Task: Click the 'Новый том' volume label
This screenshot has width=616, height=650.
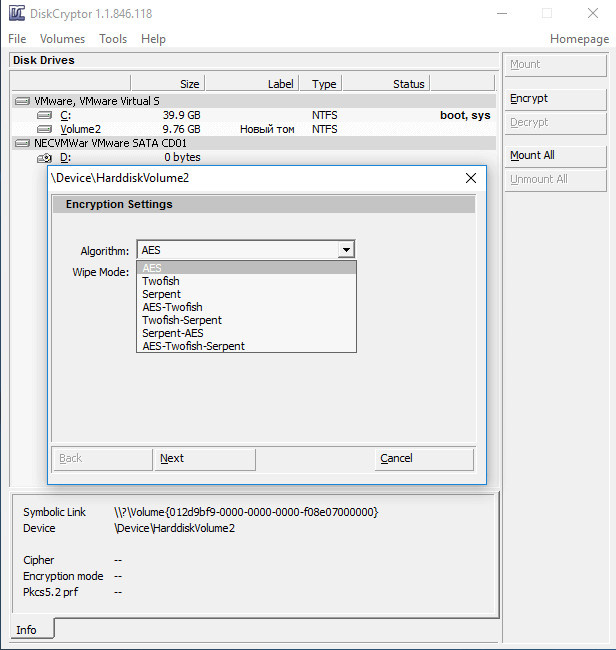Action: tap(267, 129)
